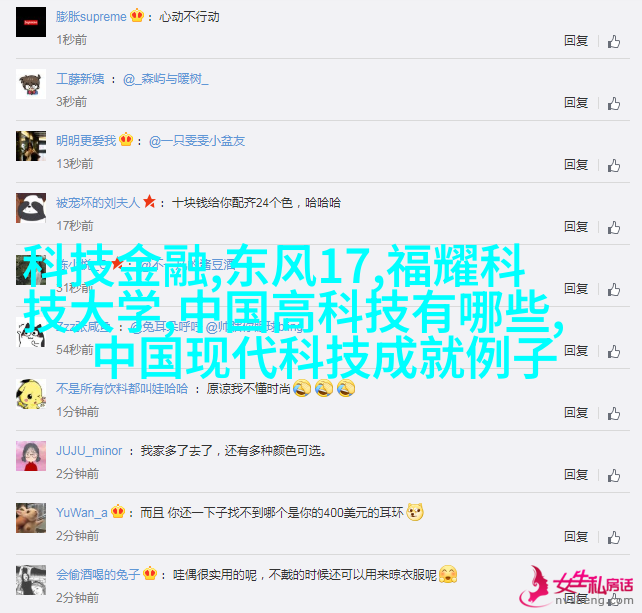642x613 pixels.
Task: Open 不是所有饮料都叫娃哈哈 profile link
Action: point(122,389)
